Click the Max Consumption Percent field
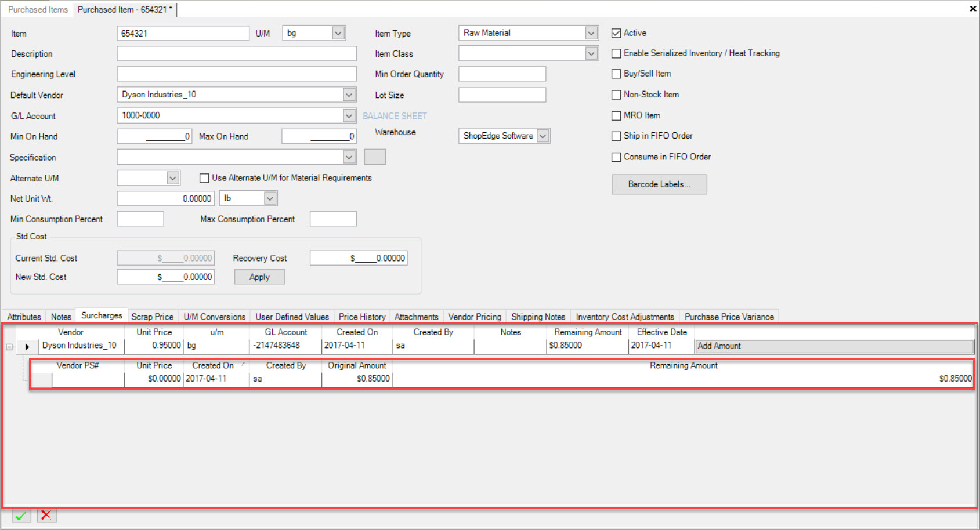This screenshot has width=980, height=530. click(x=333, y=219)
